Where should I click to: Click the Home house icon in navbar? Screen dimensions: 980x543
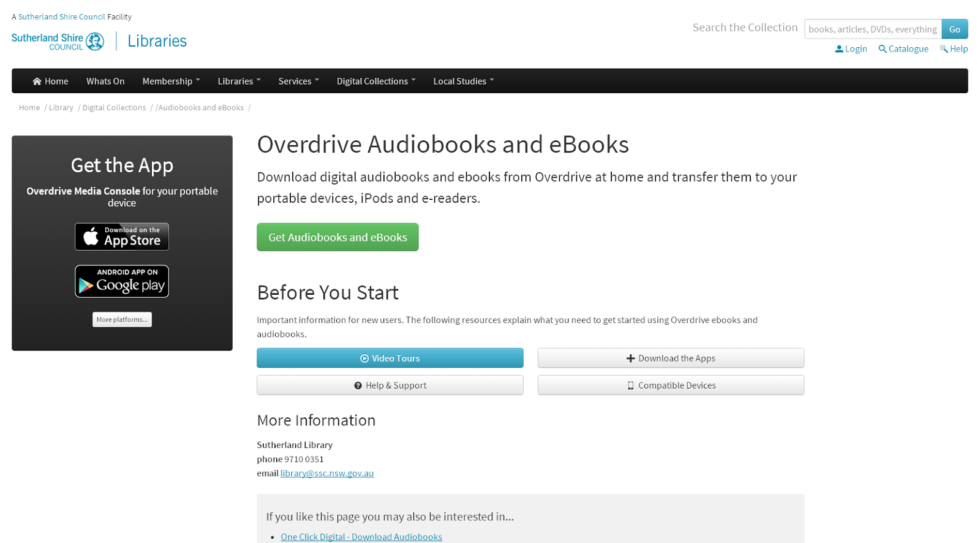(37, 81)
